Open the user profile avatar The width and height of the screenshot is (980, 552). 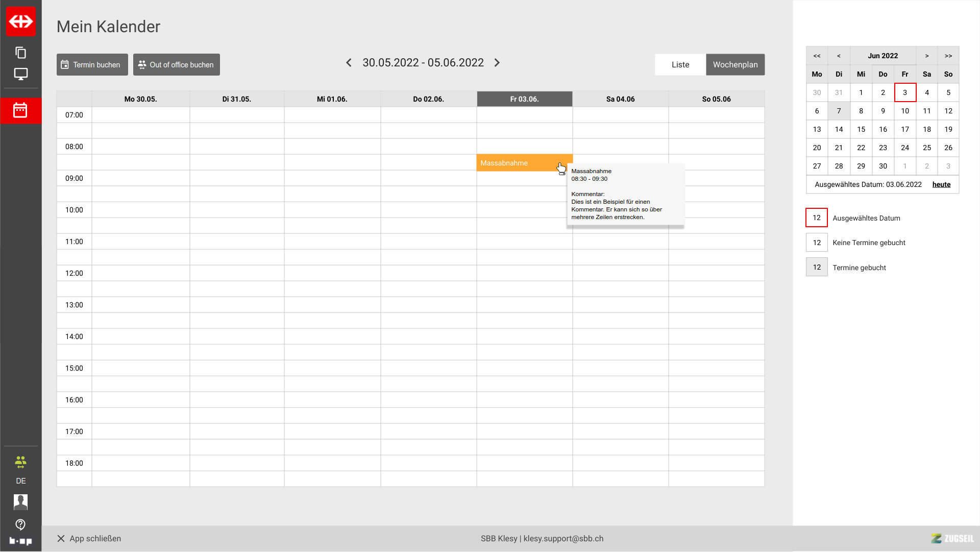click(x=21, y=502)
